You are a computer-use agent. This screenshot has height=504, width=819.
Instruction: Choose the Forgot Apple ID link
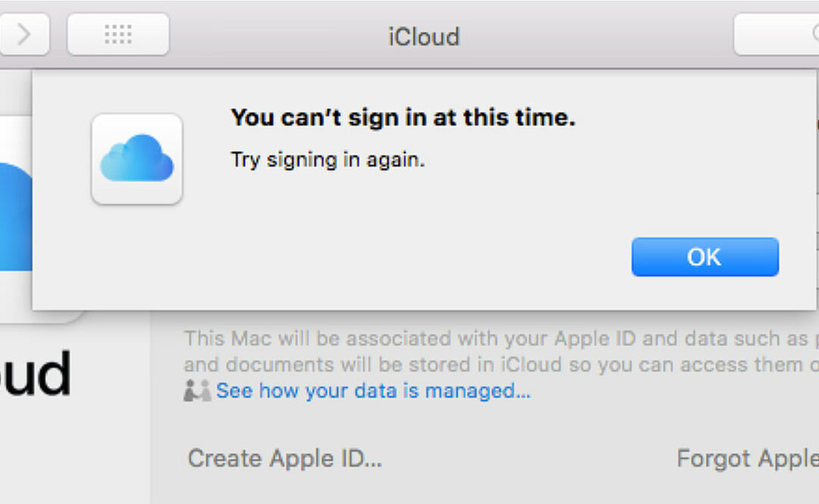(747, 459)
